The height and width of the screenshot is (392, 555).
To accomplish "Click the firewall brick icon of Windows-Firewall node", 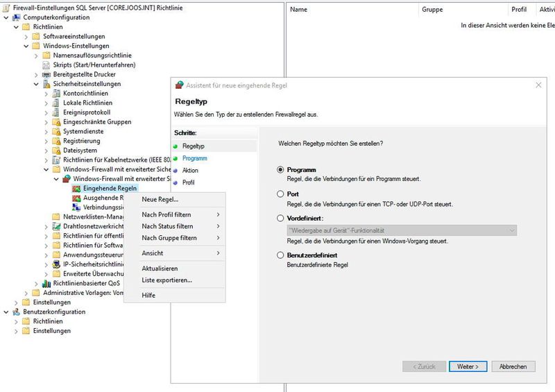I will [x=66, y=179].
